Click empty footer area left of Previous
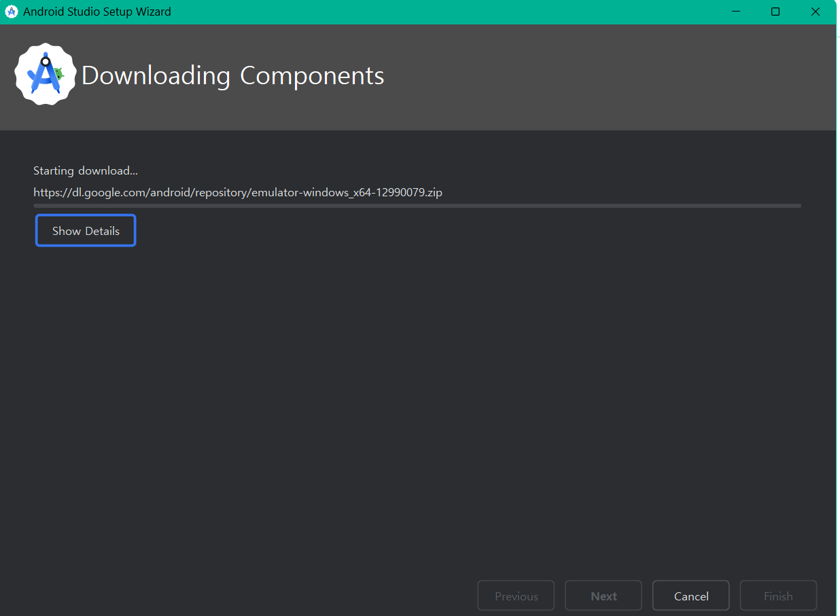840x616 pixels. (238, 596)
